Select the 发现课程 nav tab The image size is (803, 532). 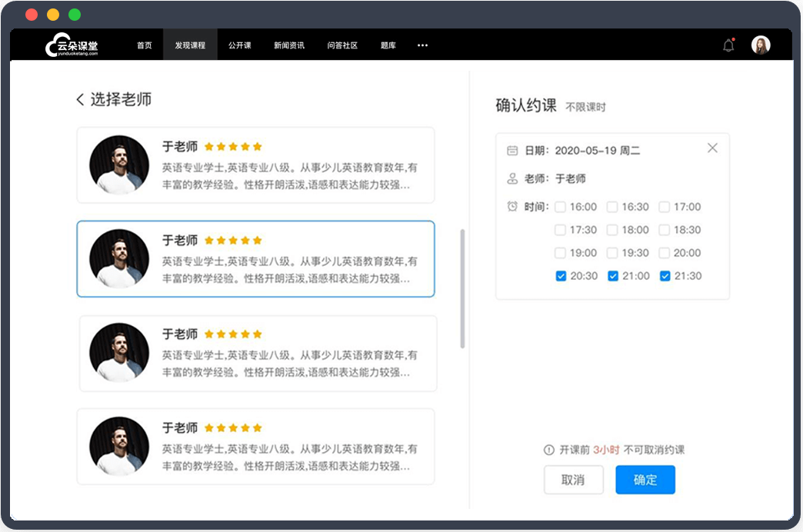tap(190, 45)
